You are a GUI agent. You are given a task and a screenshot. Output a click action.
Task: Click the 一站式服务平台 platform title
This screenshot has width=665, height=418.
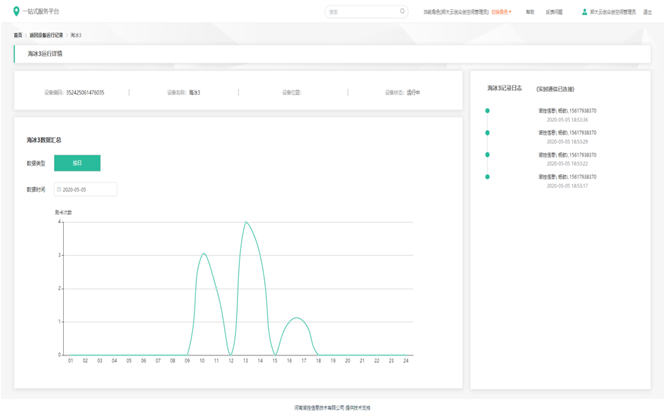pyautogui.click(x=41, y=12)
